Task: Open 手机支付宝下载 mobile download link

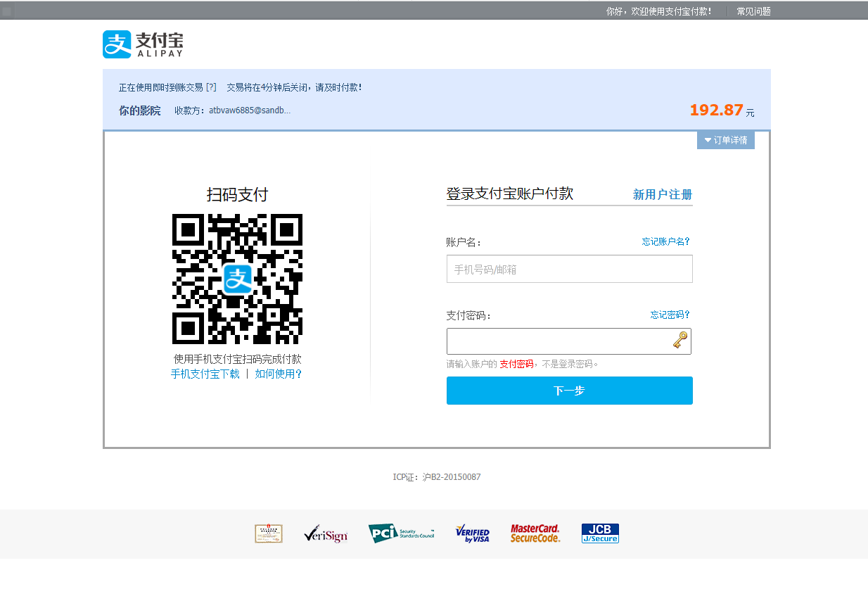Action: [x=205, y=374]
